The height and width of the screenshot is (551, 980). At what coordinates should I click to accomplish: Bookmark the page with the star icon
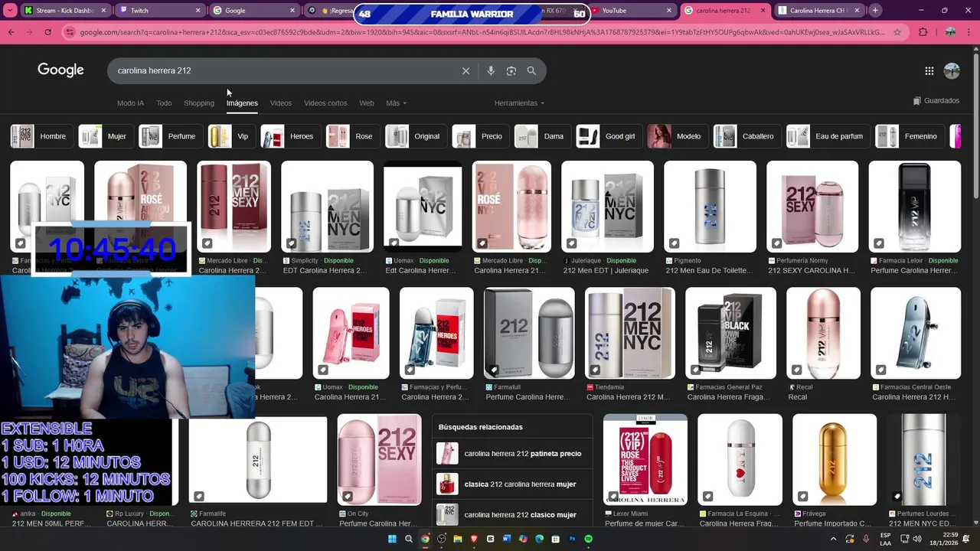[x=897, y=32]
